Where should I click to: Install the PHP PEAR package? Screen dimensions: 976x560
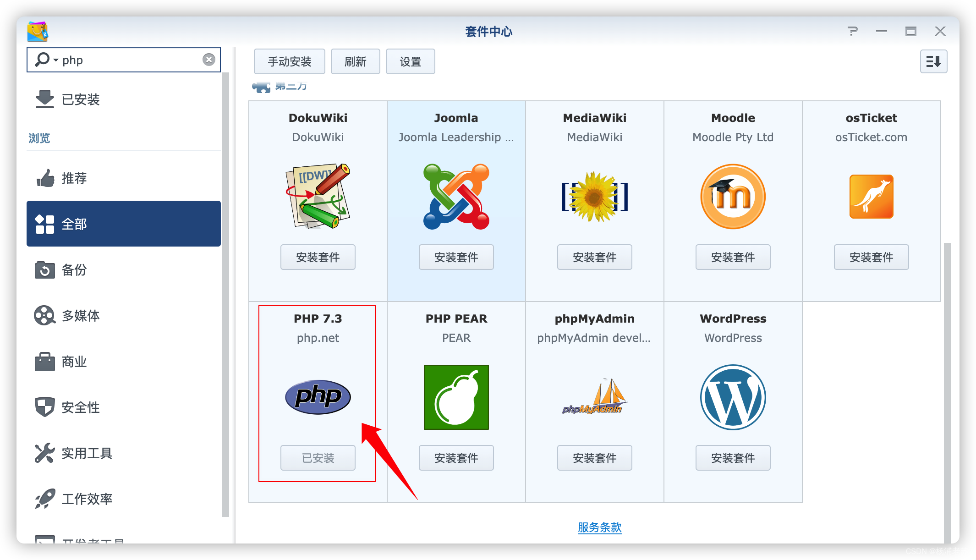tap(456, 458)
